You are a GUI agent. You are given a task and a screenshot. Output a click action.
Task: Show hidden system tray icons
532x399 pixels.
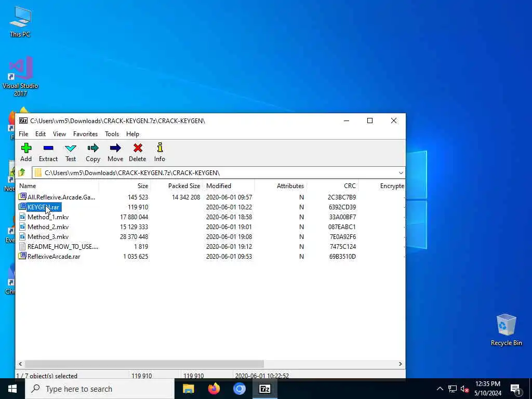[x=440, y=389]
